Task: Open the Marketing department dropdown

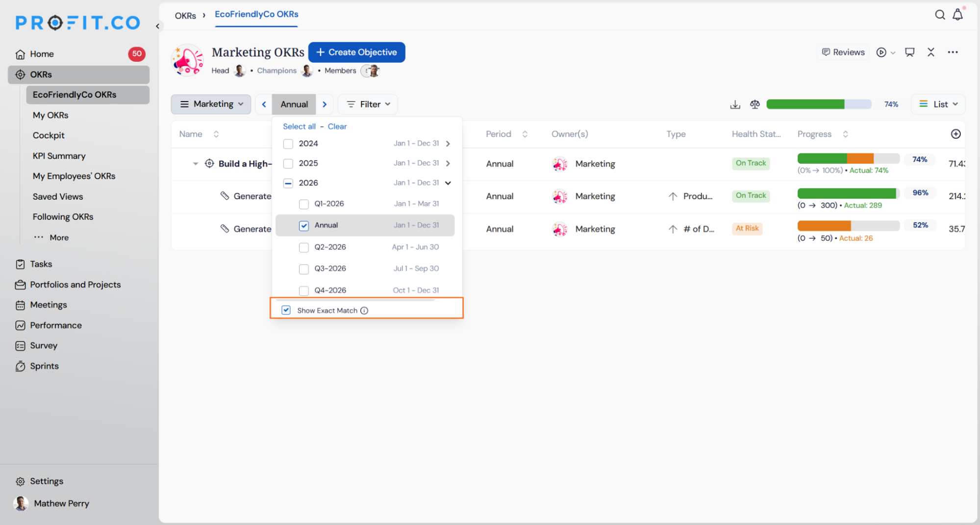Action: pos(211,104)
